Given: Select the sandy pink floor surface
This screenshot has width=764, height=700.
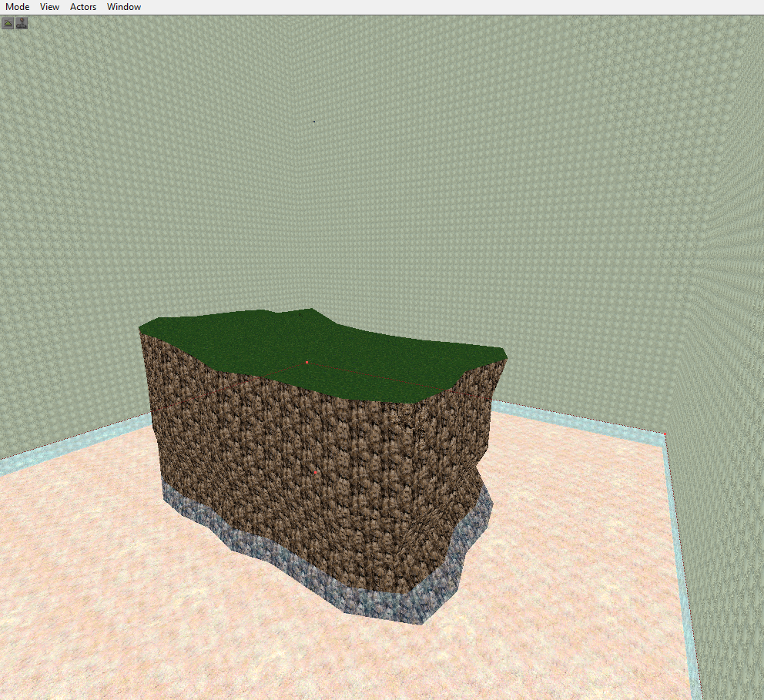Looking at the screenshot, I should point(154,601).
